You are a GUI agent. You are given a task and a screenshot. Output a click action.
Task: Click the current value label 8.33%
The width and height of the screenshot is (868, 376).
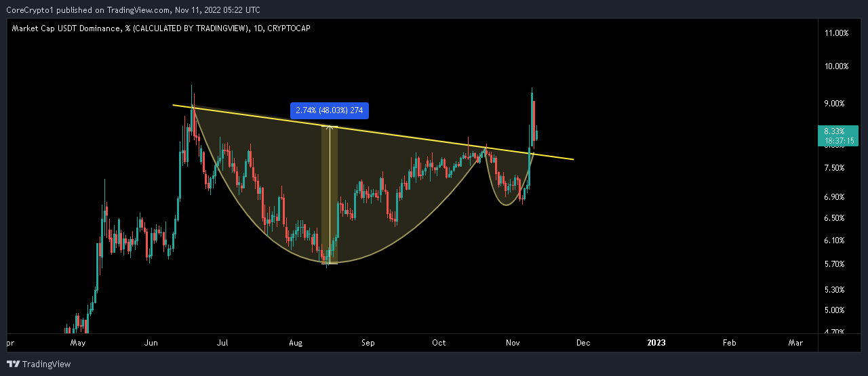(834, 131)
